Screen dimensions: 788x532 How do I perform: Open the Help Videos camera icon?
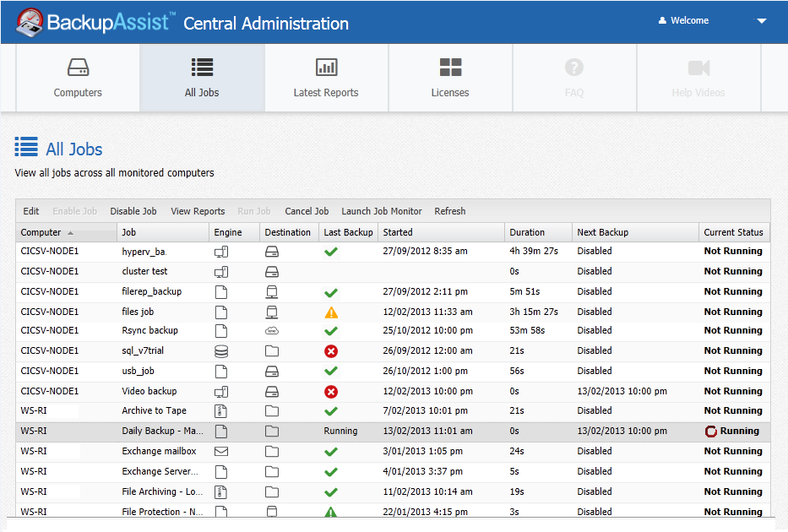pyautogui.click(x=698, y=68)
